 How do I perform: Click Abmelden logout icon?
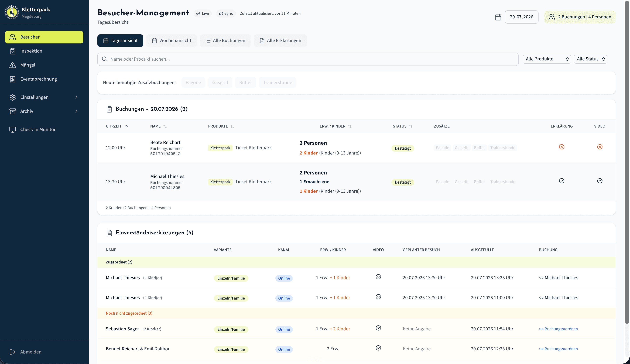pos(12,352)
